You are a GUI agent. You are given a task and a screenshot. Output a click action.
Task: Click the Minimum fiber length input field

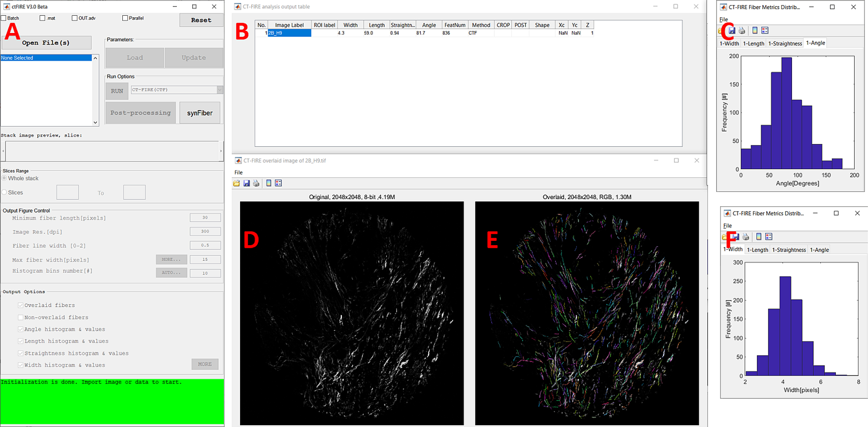pos(205,217)
